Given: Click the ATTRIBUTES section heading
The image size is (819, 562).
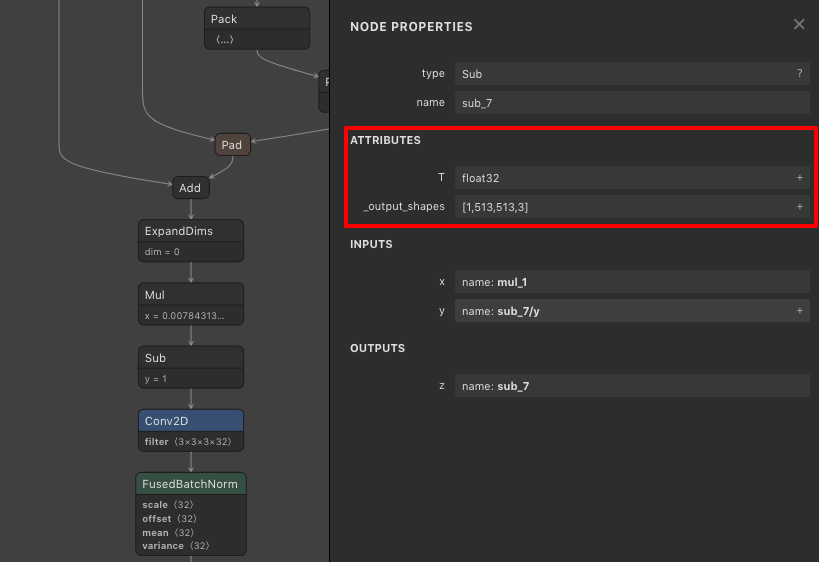Looking at the screenshot, I should coord(385,140).
